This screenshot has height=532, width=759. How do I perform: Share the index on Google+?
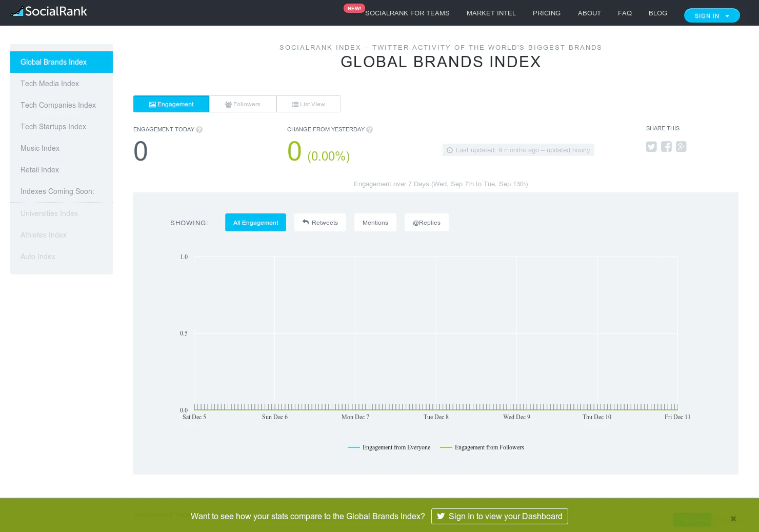pos(681,147)
